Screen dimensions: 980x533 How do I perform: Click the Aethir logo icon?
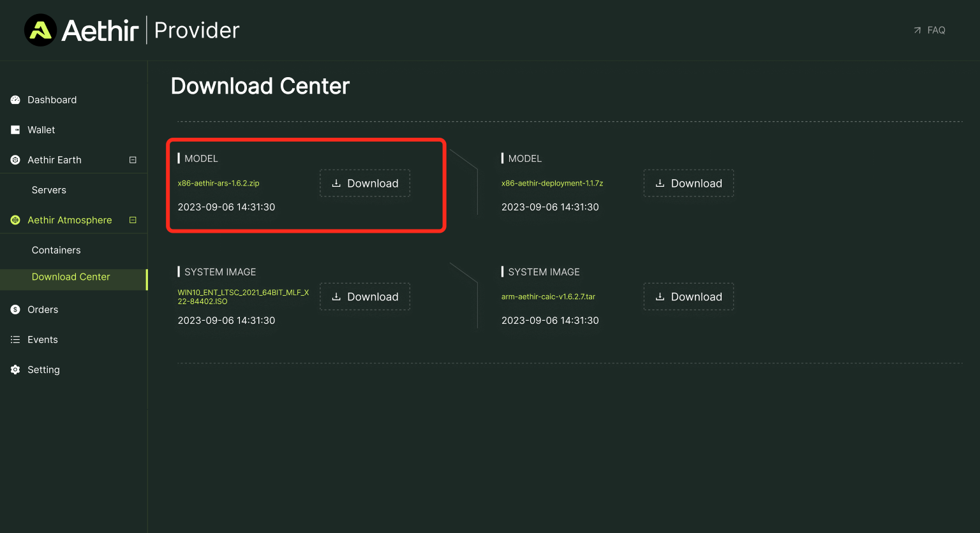[x=40, y=30]
